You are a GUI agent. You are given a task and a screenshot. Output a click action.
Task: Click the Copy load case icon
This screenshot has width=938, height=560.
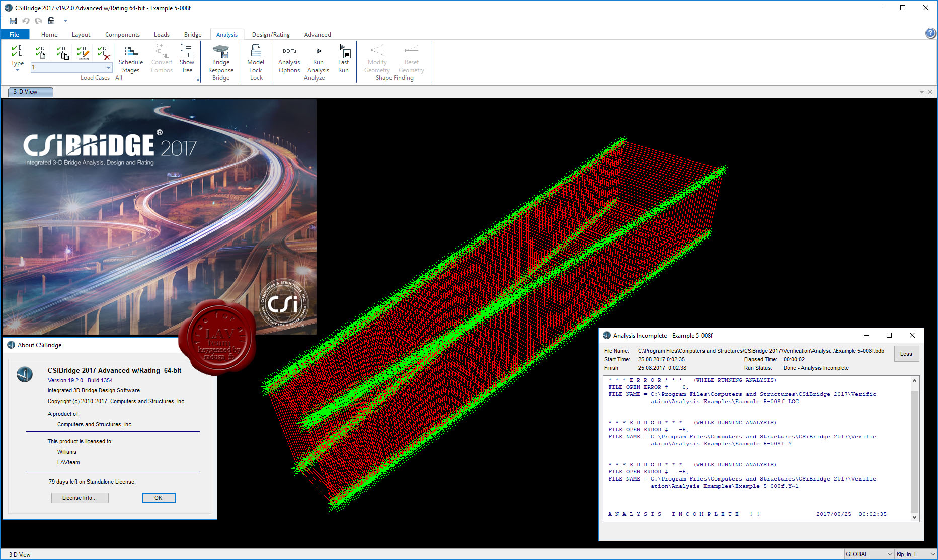point(62,52)
